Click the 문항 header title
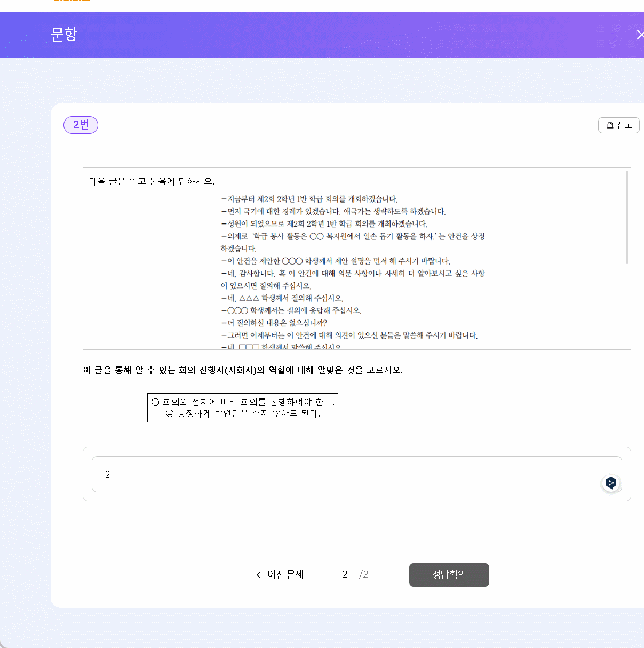Image resolution: width=644 pixels, height=648 pixels. pos(64,34)
